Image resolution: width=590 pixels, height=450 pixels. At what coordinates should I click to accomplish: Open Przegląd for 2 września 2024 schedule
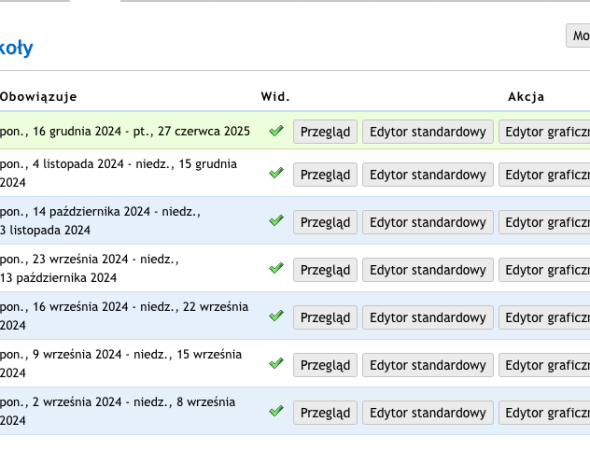[x=325, y=413]
